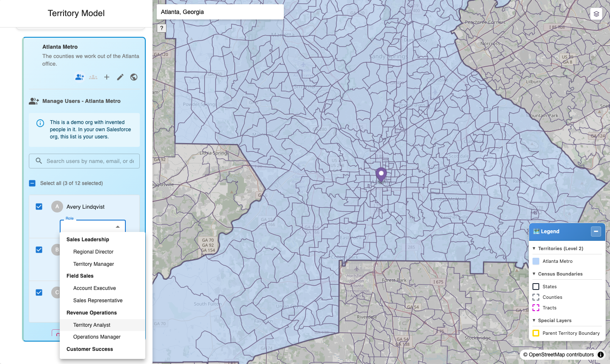Click the globe icon for Atlanta Metro

pos(134,77)
